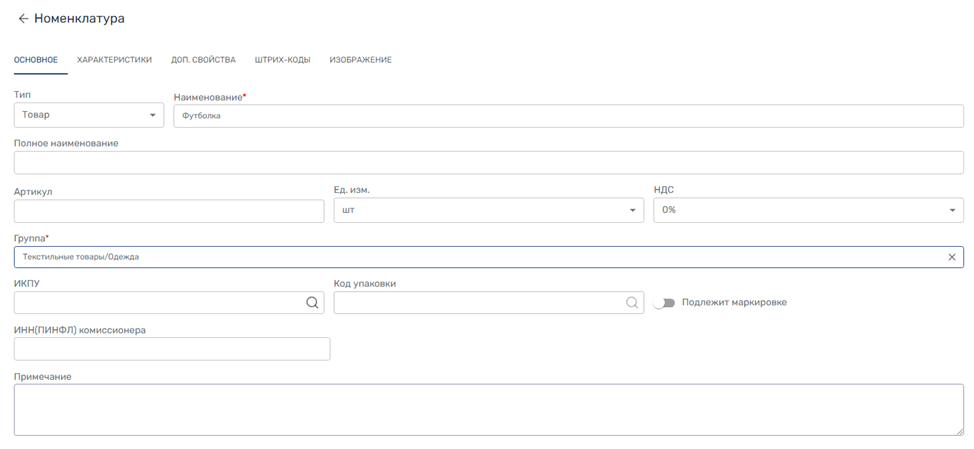Expand the Ед. изм. dropdown
974x449 pixels.
point(488,210)
